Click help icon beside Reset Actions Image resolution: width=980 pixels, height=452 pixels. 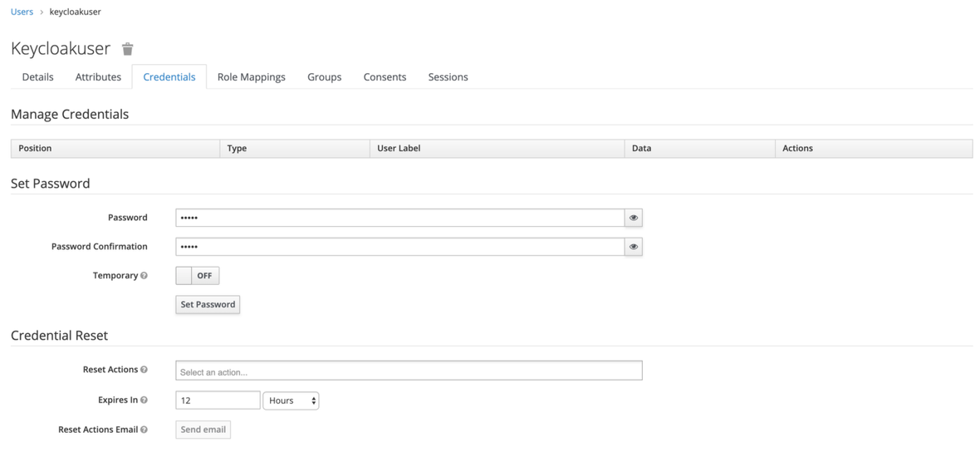(144, 370)
